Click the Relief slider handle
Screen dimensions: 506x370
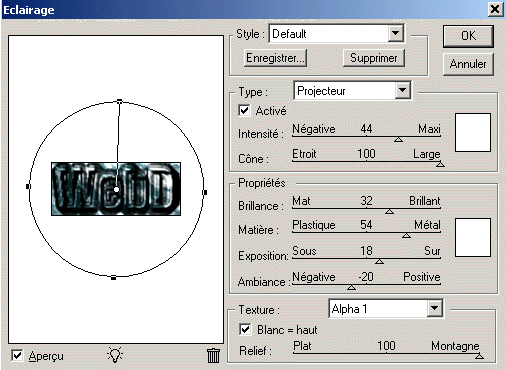click(479, 356)
